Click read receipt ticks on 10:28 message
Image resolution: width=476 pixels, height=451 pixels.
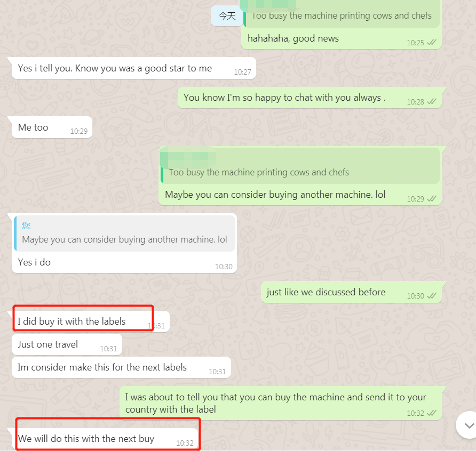(431, 102)
